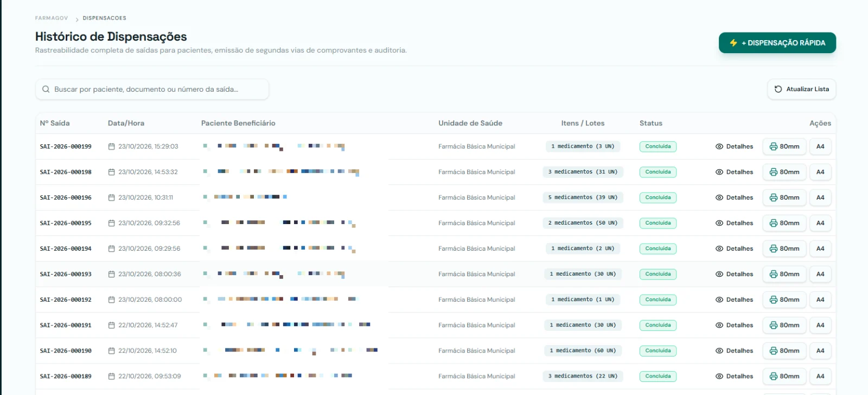Open Detalhes for SAI-2026-000191
This screenshot has height=395, width=868.
734,325
